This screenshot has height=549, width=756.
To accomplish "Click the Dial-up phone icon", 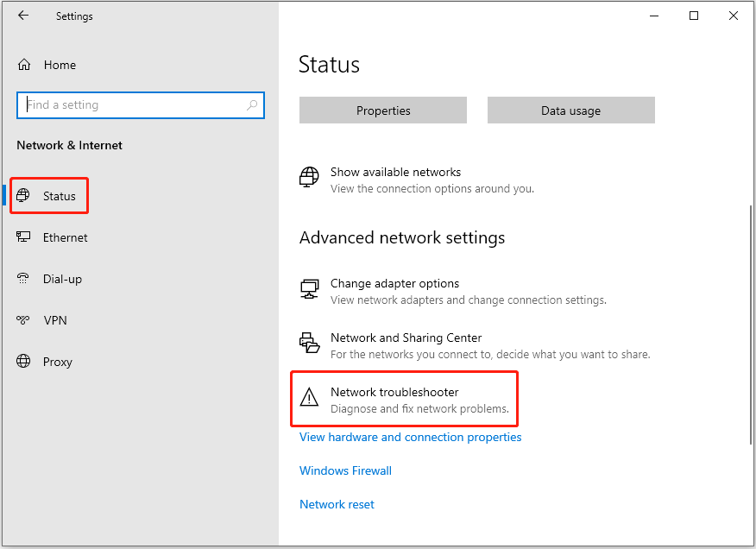I will coord(22,278).
